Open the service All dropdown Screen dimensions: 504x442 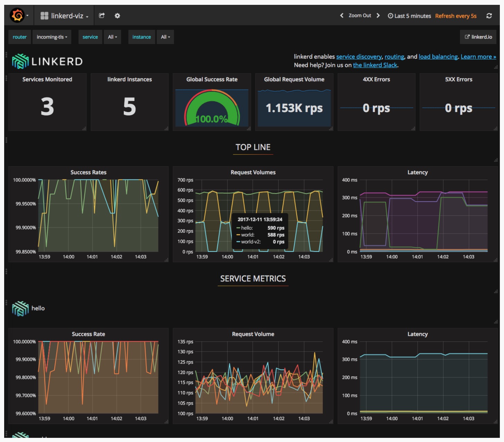tap(112, 37)
